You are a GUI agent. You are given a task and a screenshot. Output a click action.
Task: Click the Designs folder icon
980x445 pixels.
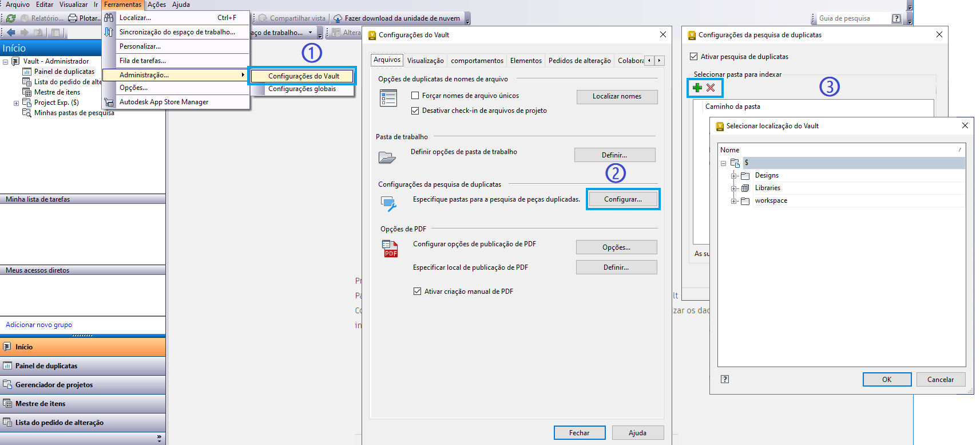coord(745,176)
